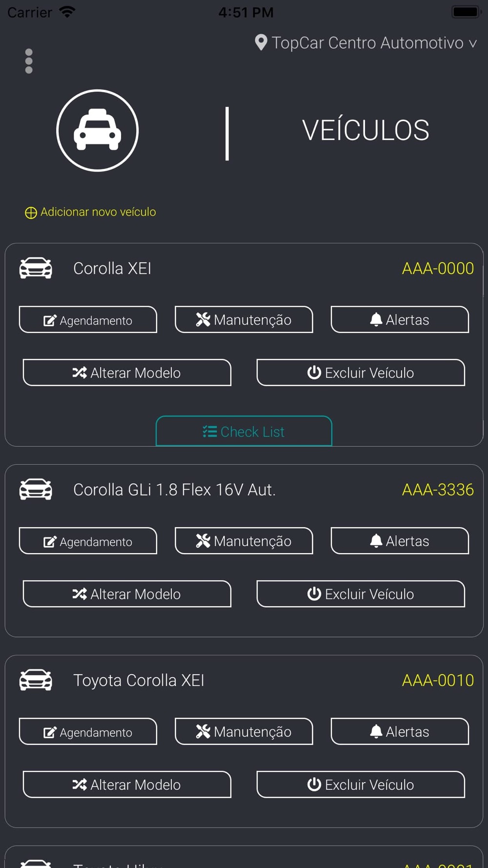The image size is (488, 868).
Task: Open the Check List button
Action: (x=244, y=431)
